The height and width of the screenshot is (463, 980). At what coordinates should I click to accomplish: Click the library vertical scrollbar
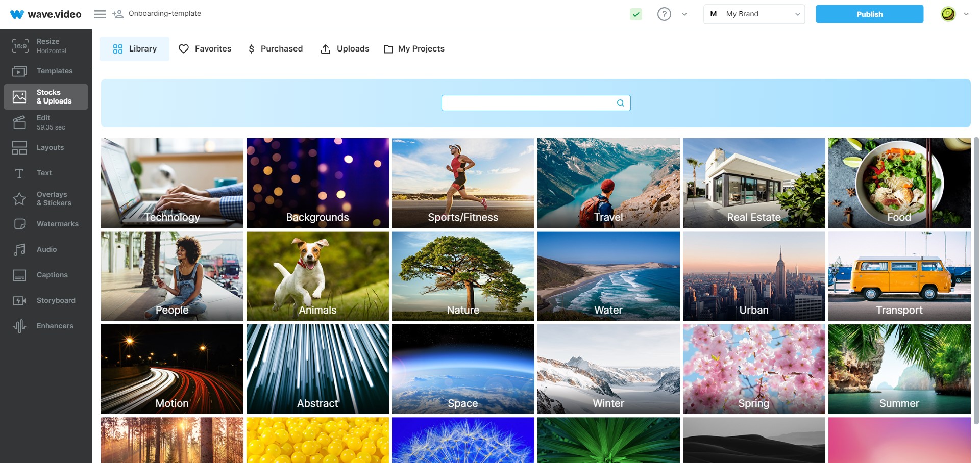976,280
